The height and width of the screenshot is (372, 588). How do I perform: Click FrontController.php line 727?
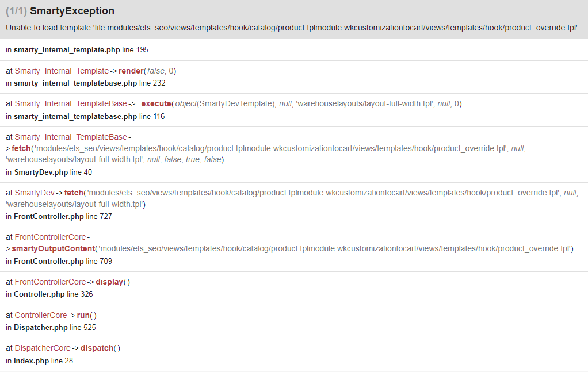[59, 217]
